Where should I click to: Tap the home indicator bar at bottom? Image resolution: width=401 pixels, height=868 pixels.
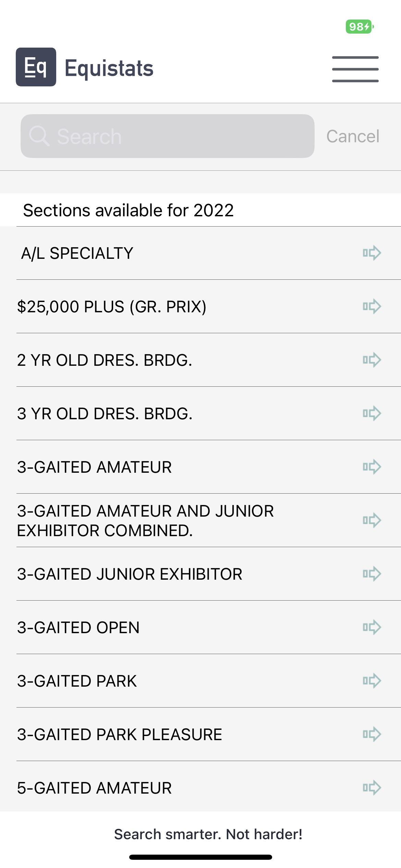(x=200, y=857)
